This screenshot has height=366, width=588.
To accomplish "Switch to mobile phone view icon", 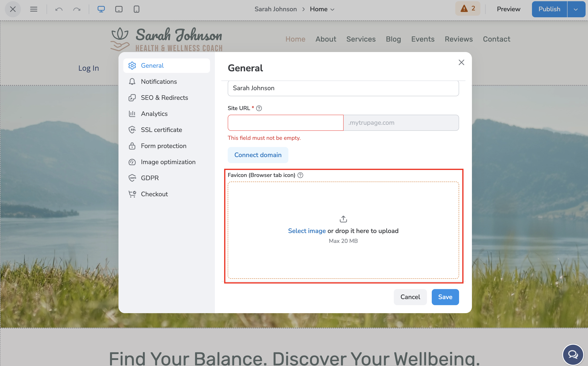I will point(137,9).
